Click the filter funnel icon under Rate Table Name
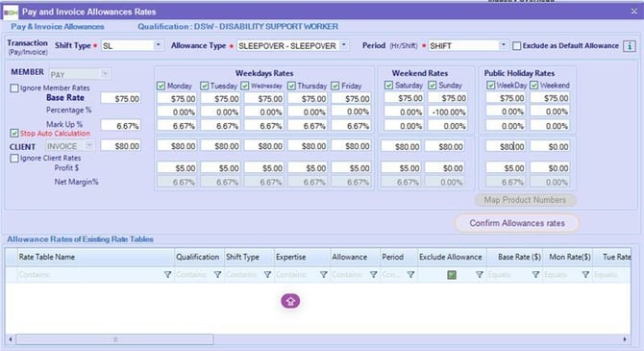This screenshot has width=644, height=351. tap(167, 275)
